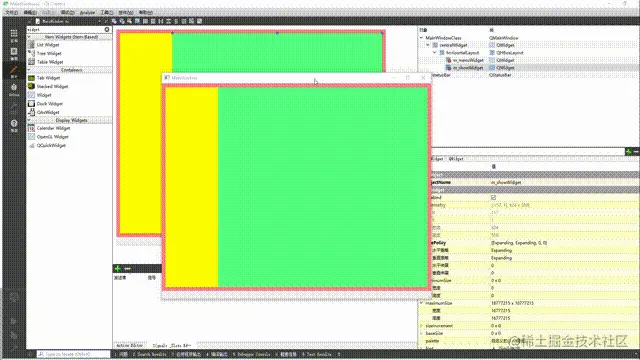Click the green plus in the property editor
The width and height of the screenshot is (640, 360).
(x=628, y=152)
